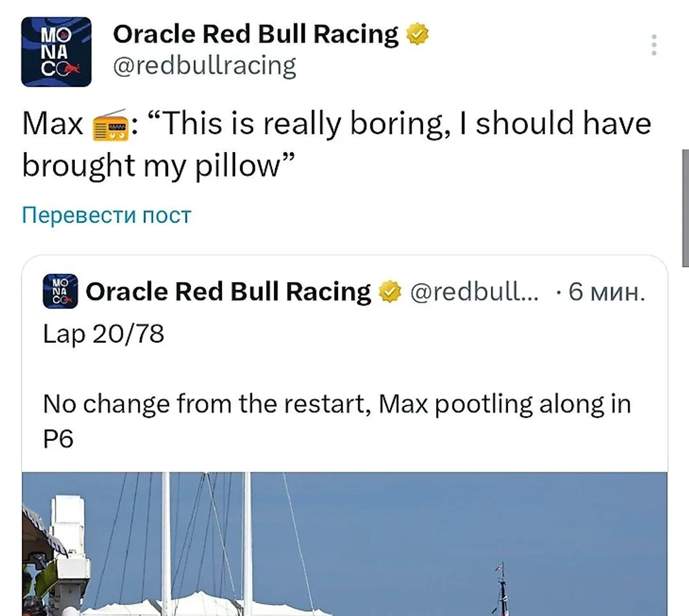Click the "Lap 20/78" text in the quoted post

103,334
